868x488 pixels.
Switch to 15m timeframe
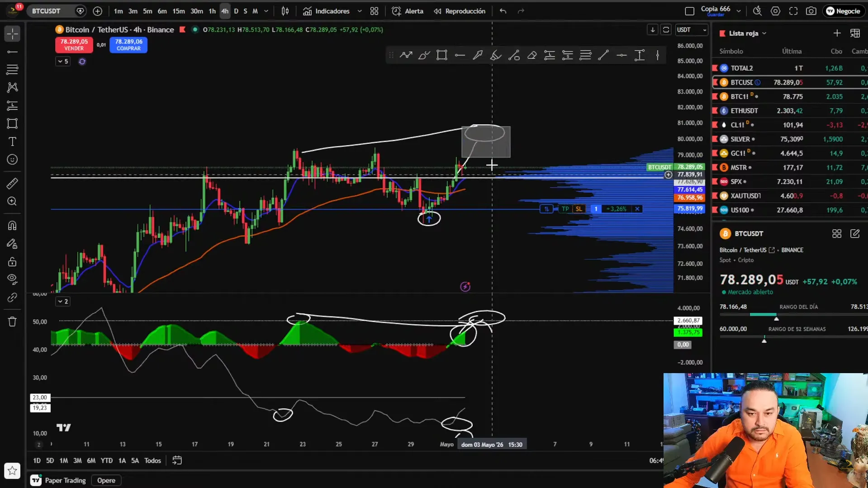(x=178, y=11)
